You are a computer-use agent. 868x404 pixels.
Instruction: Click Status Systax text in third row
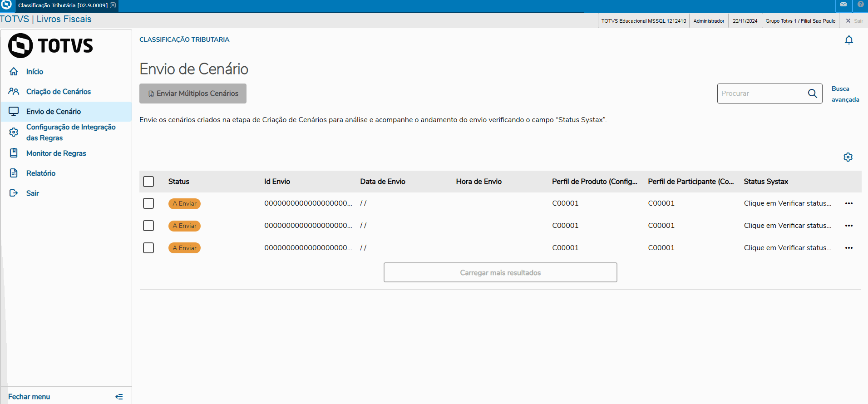click(788, 248)
